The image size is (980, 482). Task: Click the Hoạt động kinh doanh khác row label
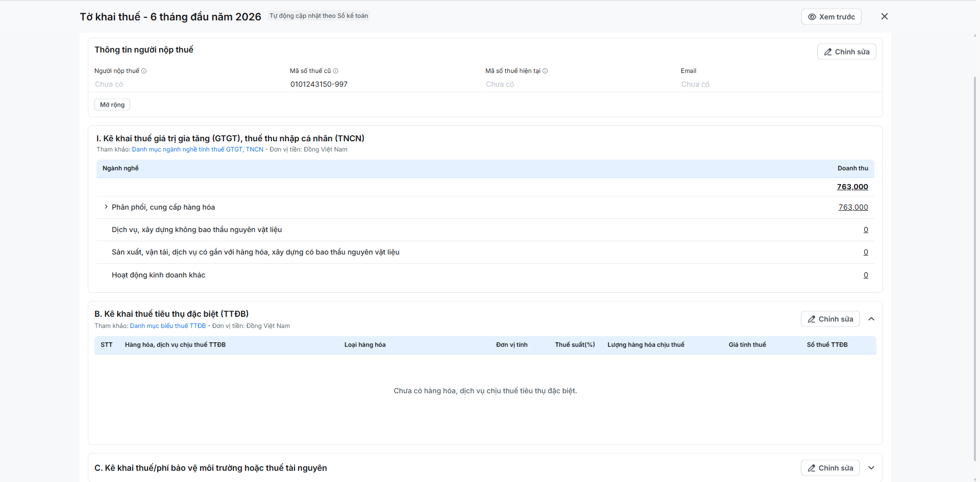(x=158, y=275)
